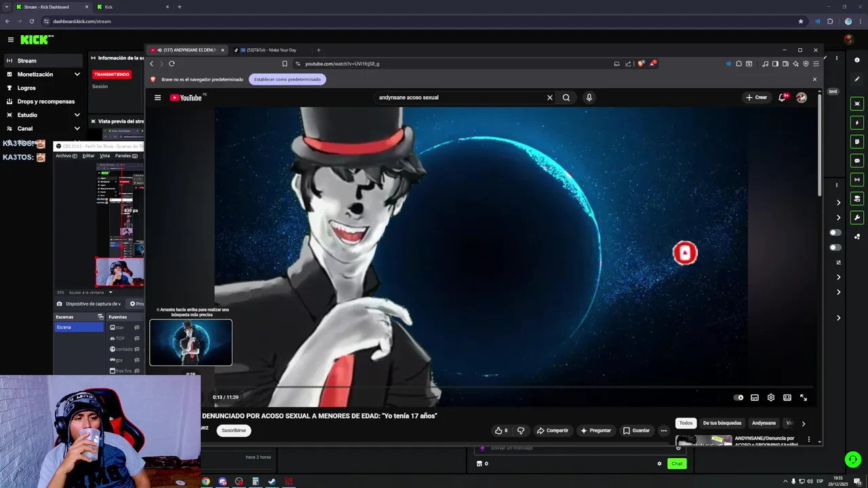Toggle visibility of OBS source 'free fire'

coord(136,371)
